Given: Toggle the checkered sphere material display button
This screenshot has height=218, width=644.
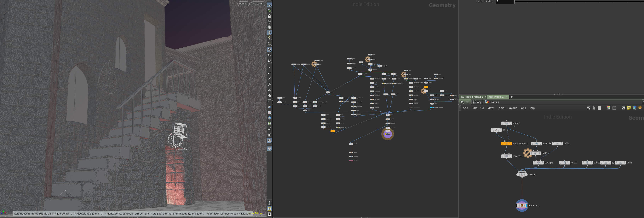Looking at the screenshot, I should (x=269, y=50).
